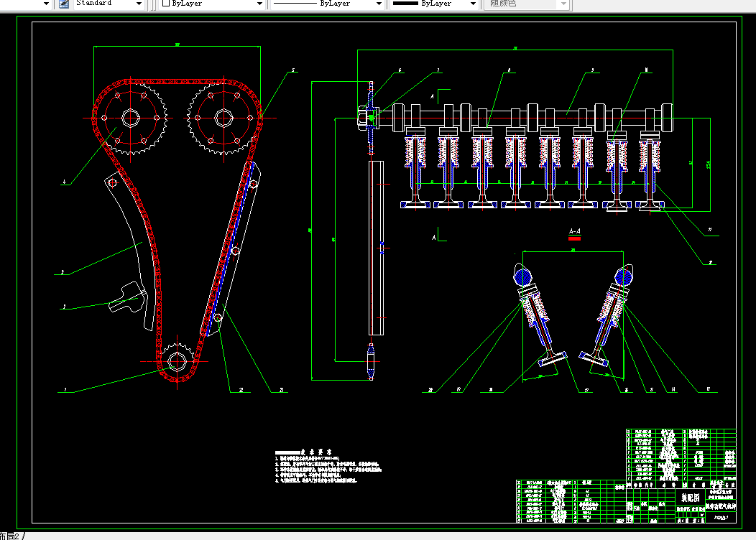Screen dimensions: 756x540
Task: Select the left camshaft sprocket hub
Action: pyautogui.click(x=130, y=118)
